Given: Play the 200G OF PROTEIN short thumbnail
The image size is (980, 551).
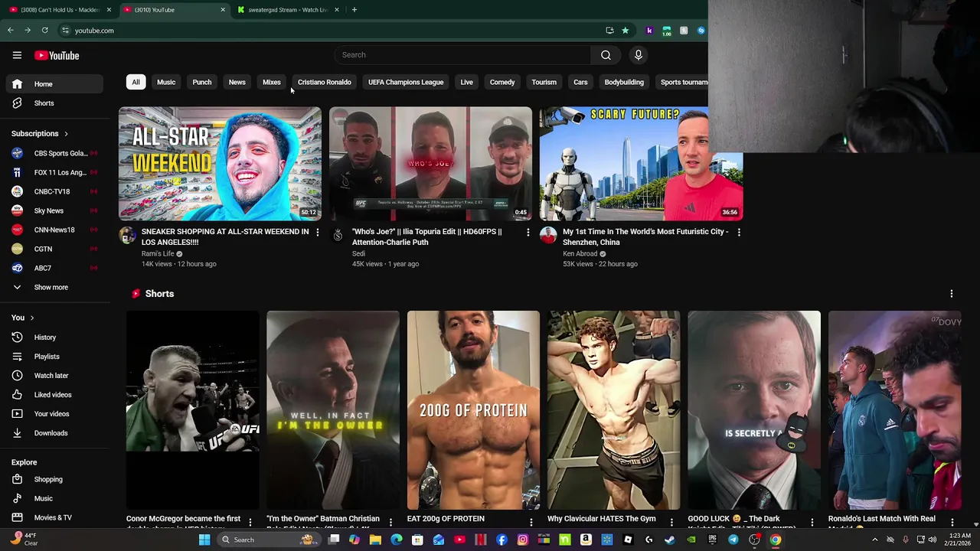Looking at the screenshot, I should pos(473,410).
